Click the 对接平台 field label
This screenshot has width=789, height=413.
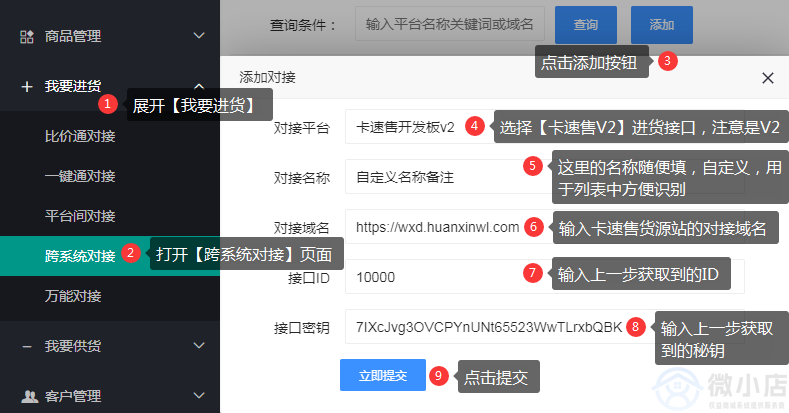point(301,128)
